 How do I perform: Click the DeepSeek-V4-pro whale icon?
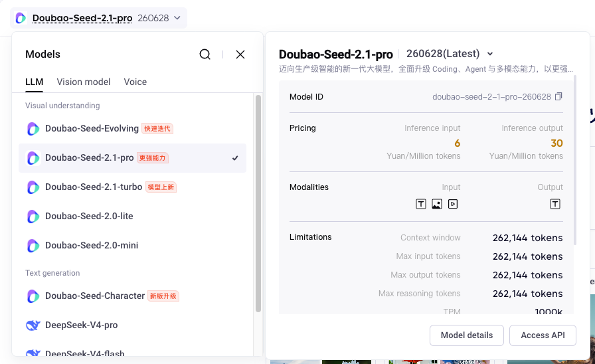point(33,325)
